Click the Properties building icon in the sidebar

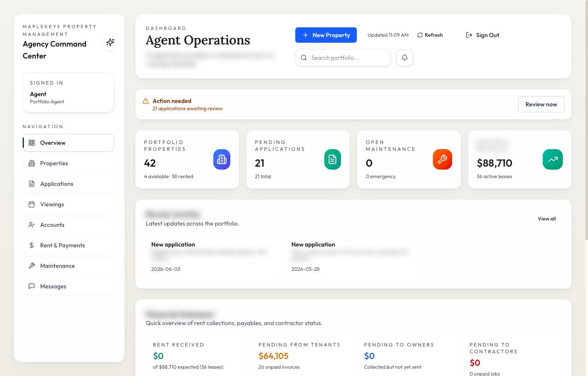[32, 163]
